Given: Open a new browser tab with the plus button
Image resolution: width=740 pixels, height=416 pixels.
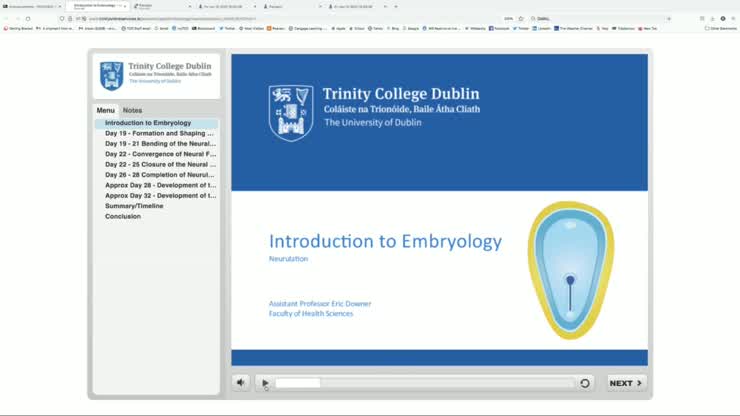Looking at the screenshot, I should [395, 7].
